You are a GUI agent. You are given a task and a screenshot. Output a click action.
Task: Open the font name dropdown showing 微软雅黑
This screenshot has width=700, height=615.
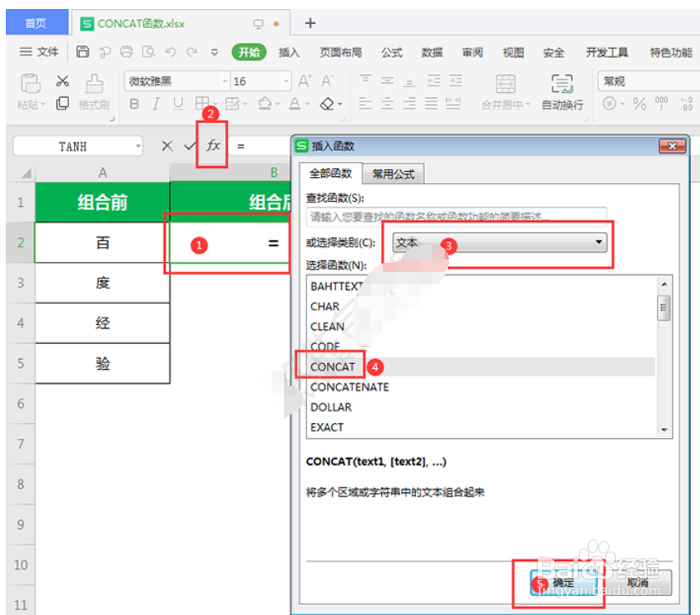[x=224, y=81]
